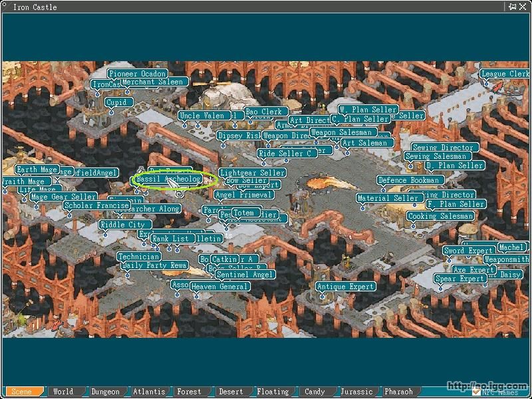Select the Sewing Director label
Viewport: 532px width, 399px height.
pos(445,148)
